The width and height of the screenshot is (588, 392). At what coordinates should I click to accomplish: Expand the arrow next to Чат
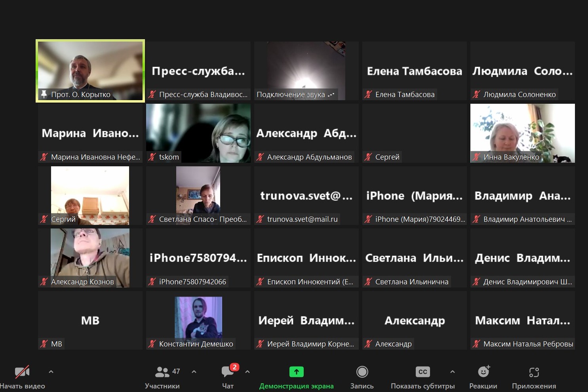tap(247, 372)
